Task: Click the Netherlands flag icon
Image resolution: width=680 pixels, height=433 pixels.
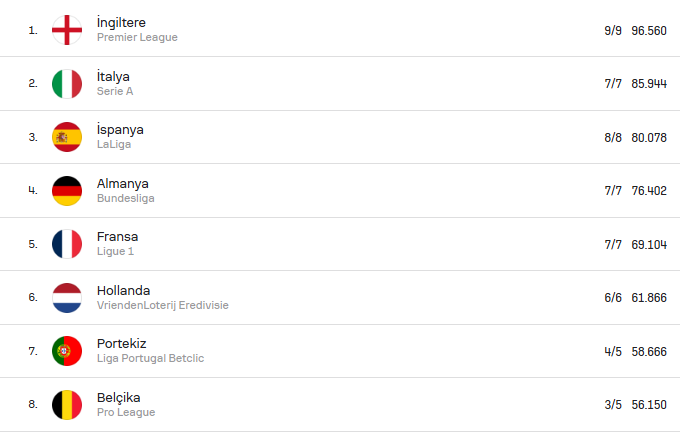Action: point(67,297)
